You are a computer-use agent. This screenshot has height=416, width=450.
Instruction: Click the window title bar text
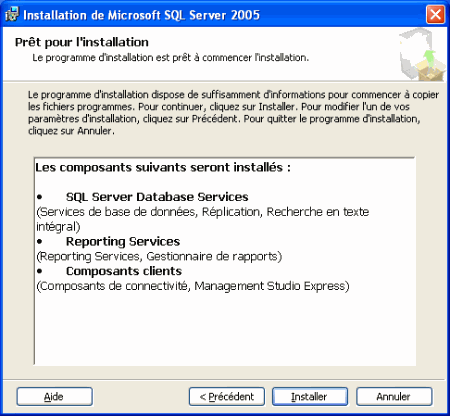tap(141, 15)
